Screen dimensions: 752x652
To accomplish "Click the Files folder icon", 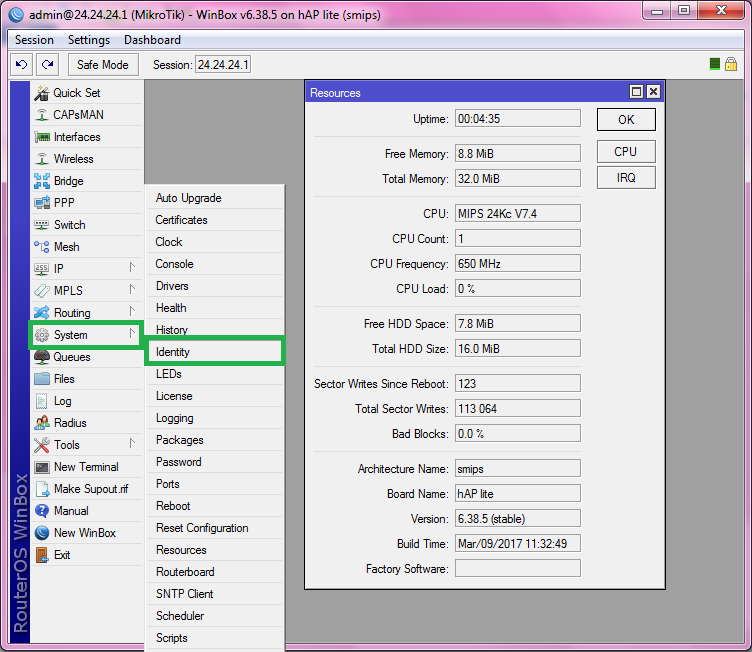I will click(x=42, y=379).
